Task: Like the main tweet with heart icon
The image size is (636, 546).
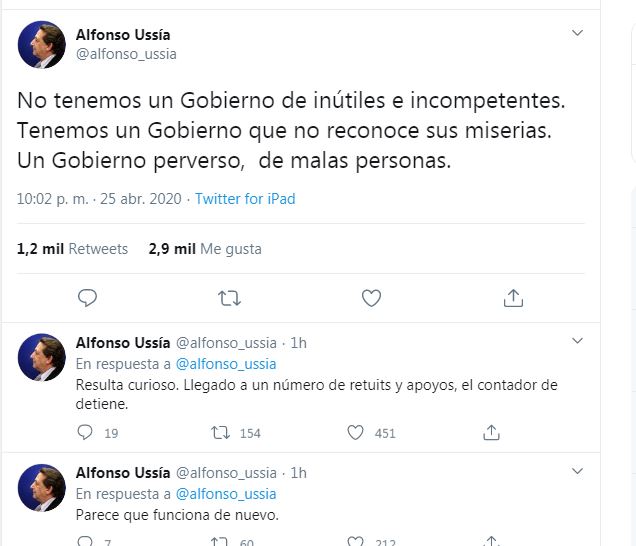Action: tap(371, 297)
